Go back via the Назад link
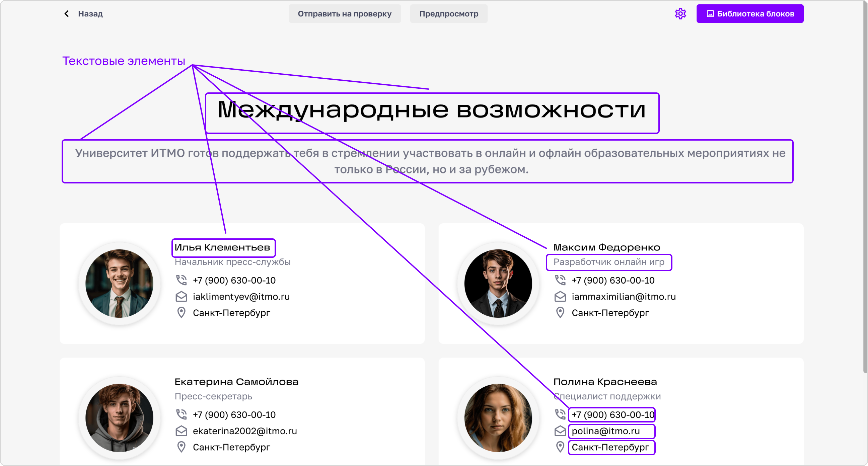 coord(90,14)
